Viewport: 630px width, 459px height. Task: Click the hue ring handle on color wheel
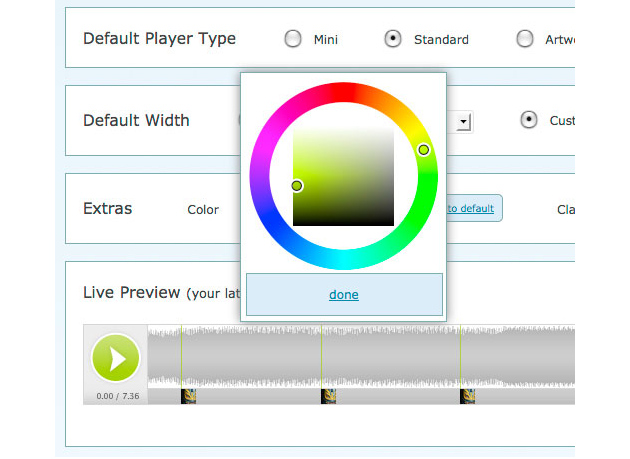pos(423,150)
